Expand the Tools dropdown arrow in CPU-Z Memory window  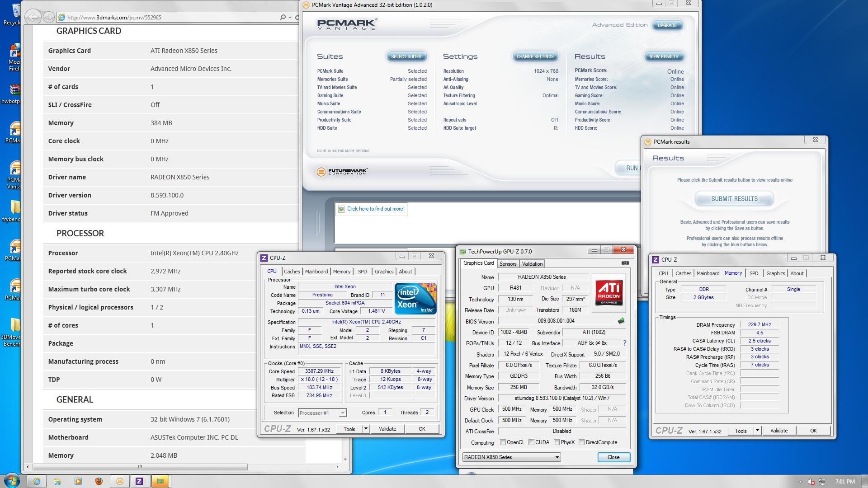click(757, 431)
